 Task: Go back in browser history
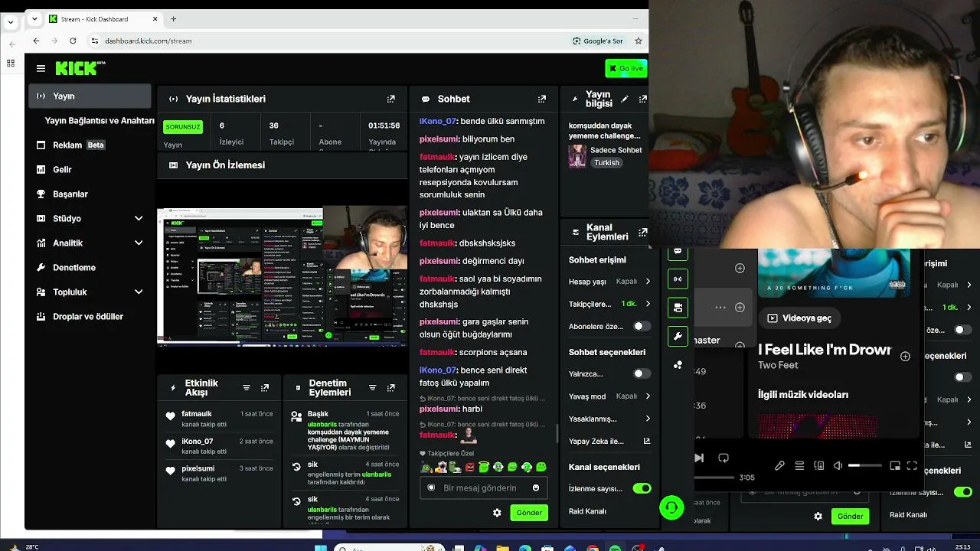click(36, 41)
